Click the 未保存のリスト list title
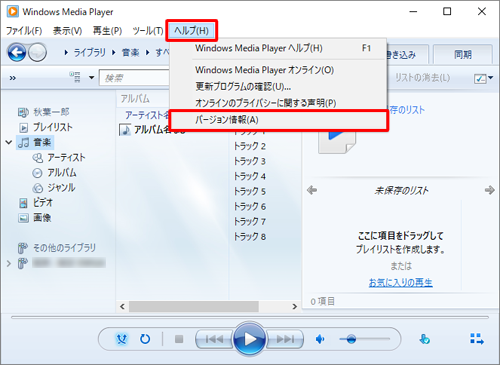 pos(401,191)
